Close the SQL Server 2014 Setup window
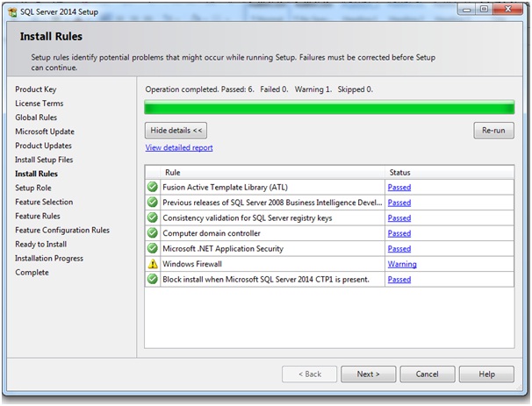532x406 pixels. point(507,10)
